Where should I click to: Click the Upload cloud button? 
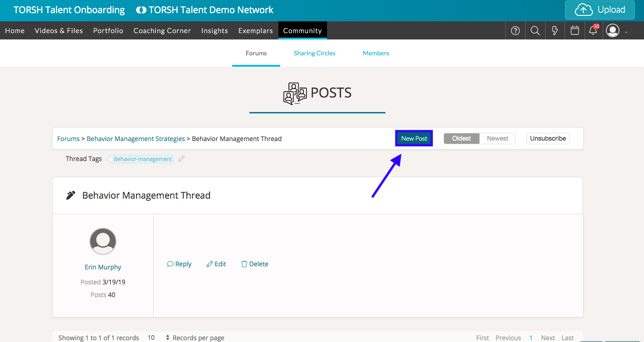coord(600,10)
